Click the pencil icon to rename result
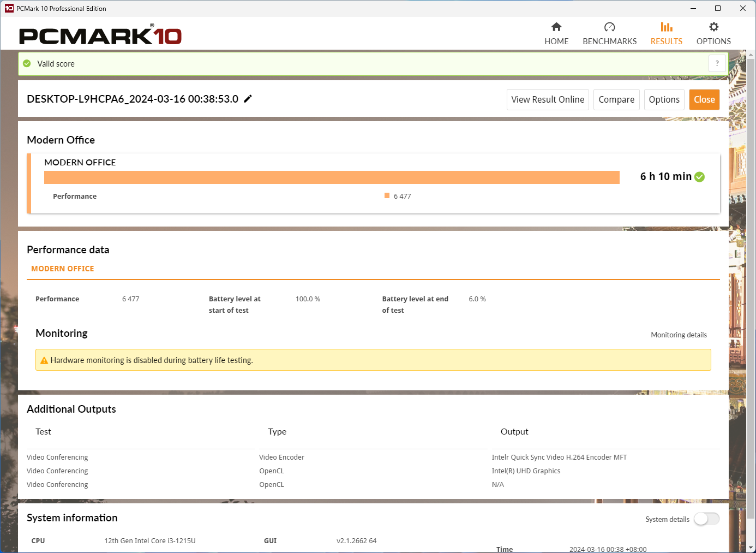Screen dimensions: 756x553 248,99
